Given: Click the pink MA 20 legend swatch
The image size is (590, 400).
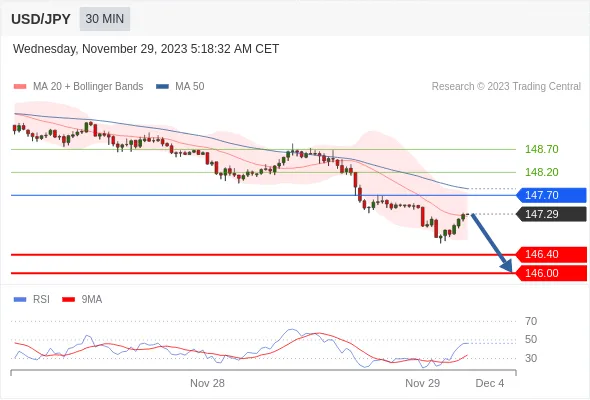Looking at the screenshot, I should 20,87.
